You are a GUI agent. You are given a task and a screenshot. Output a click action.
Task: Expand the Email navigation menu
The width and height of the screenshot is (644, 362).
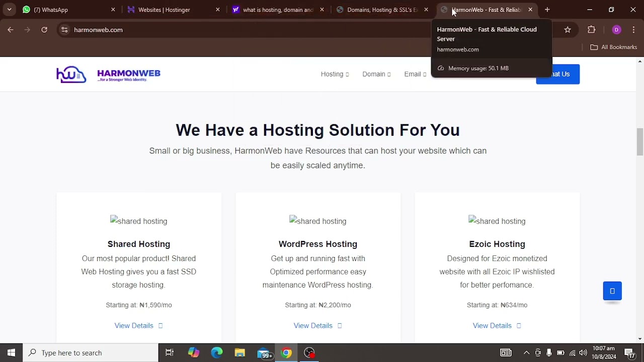[x=415, y=74]
